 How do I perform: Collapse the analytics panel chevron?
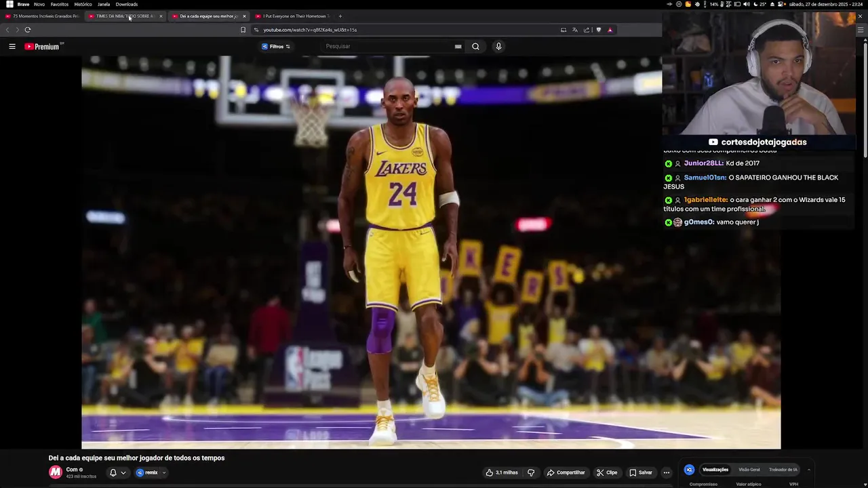808,470
